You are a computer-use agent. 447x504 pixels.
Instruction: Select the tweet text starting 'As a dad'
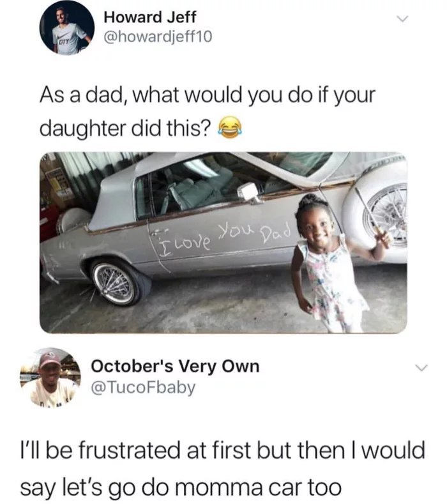tap(208, 111)
